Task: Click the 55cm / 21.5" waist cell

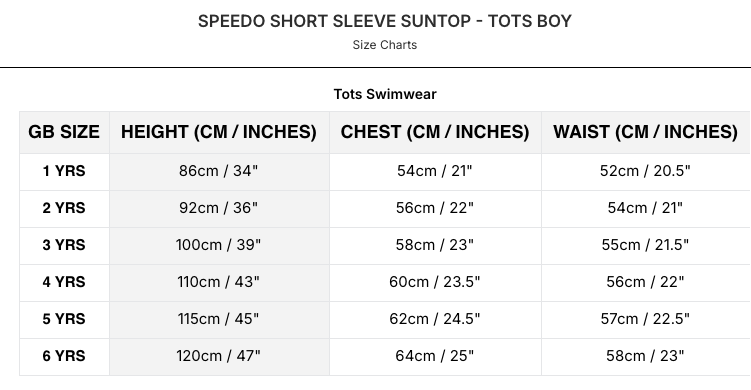Action: click(x=645, y=245)
